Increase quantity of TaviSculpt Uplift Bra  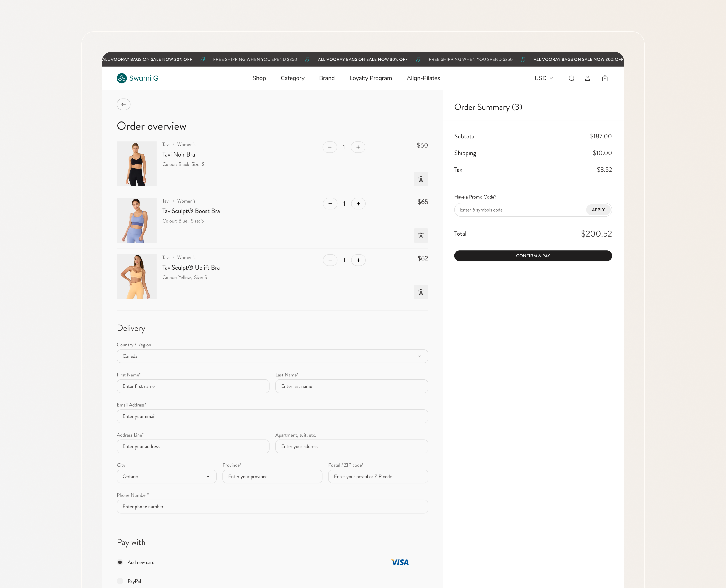coord(358,260)
